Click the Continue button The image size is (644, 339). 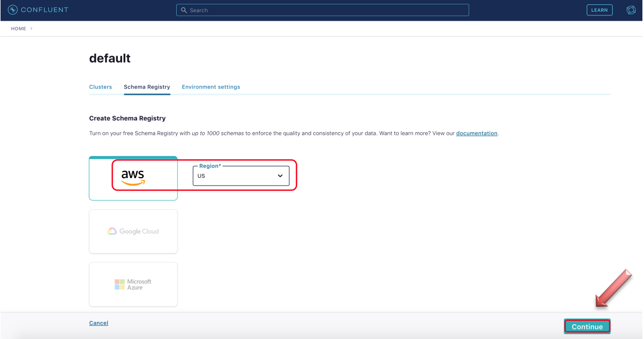(x=587, y=327)
